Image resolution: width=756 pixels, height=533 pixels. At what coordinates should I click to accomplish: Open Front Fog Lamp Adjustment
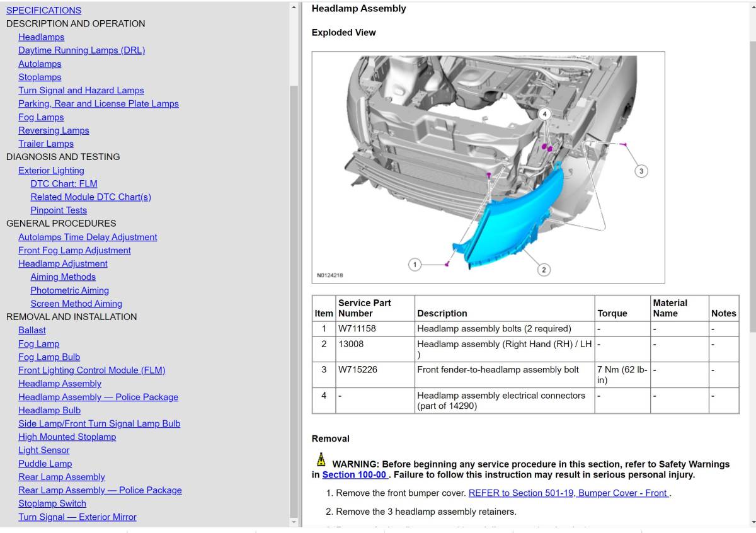(74, 250)
